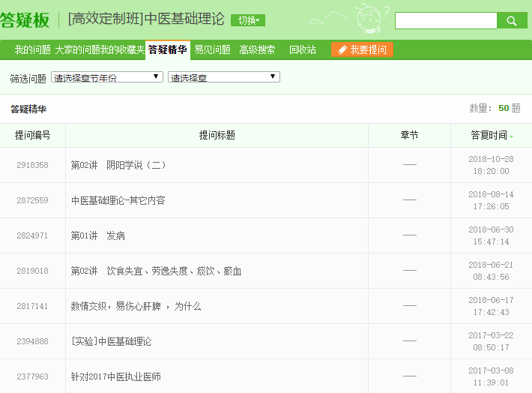Go to the 易见问题 tab
The height and width of the screenshot is (393, 532).
coord(212,50)
